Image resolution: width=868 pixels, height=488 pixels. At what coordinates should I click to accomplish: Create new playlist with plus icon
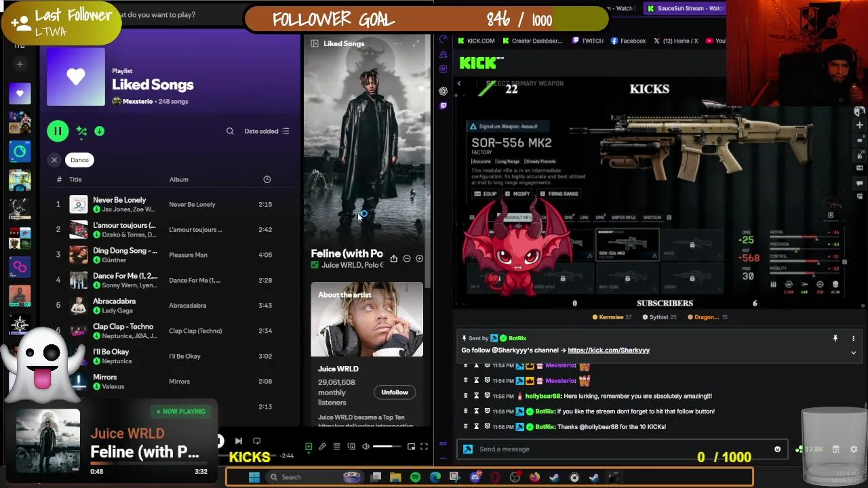(20, 64)
